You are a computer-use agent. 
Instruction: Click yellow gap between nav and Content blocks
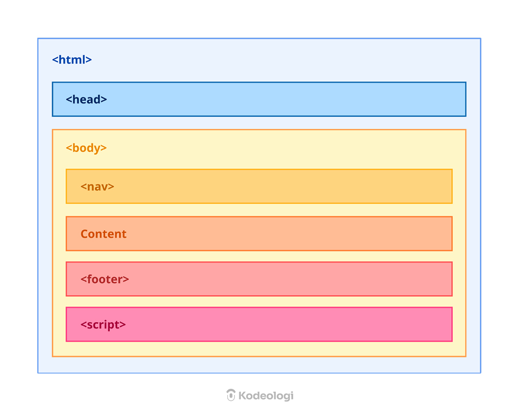259,210
